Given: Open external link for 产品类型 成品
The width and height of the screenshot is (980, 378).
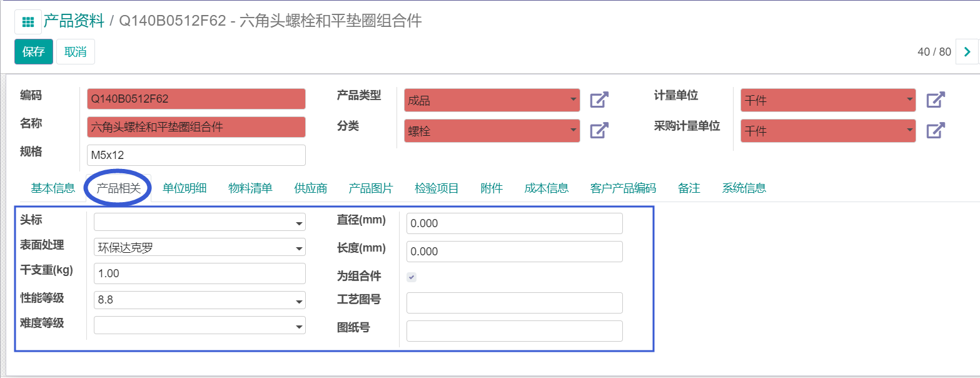Looking at the screenshot, I should pos(599,100).
